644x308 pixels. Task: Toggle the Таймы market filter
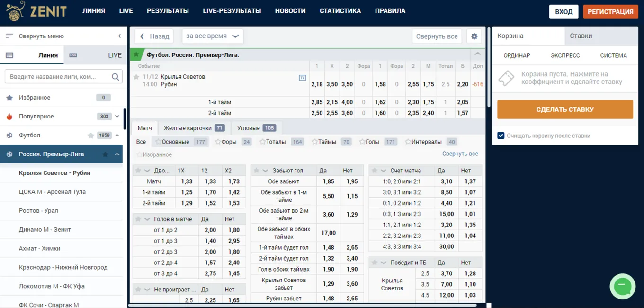click(331, 142)
